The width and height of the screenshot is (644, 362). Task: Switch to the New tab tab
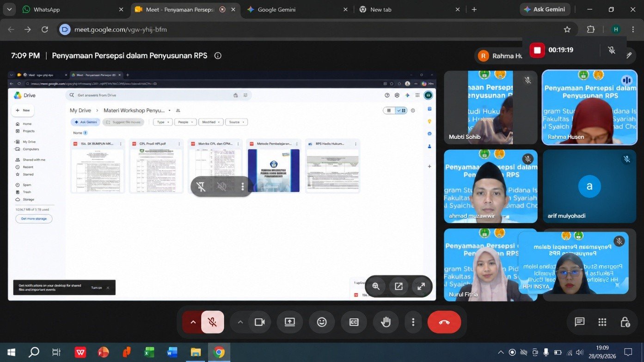point(410,9)
